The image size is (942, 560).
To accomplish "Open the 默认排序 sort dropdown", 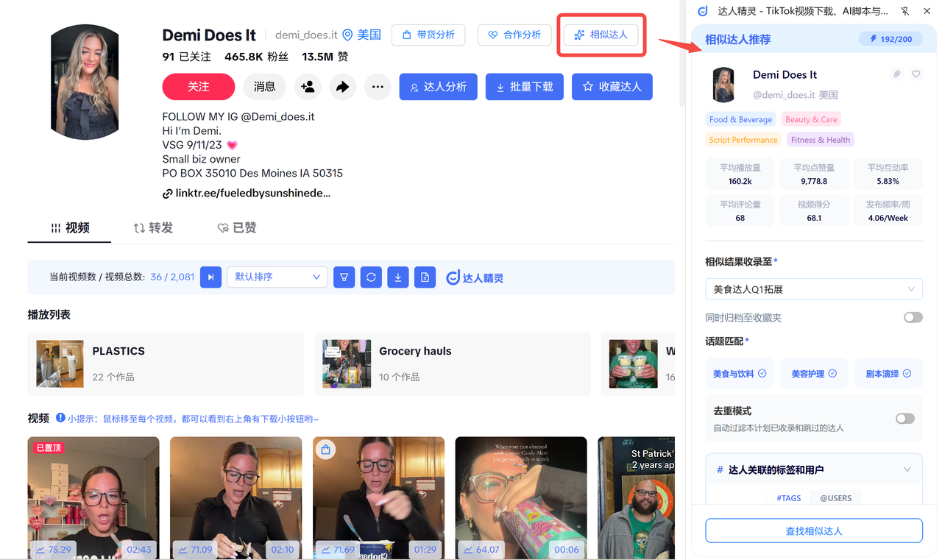I will click(277, 277).
